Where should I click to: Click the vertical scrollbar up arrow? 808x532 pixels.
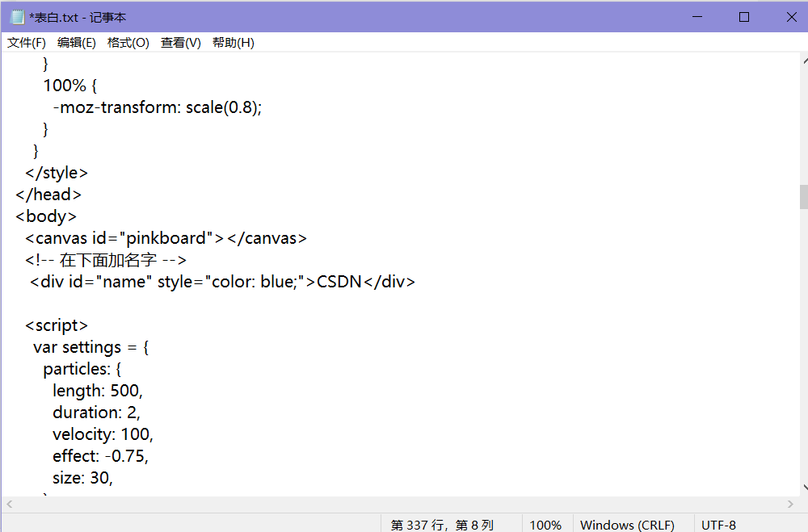click(x=803, y=61)
